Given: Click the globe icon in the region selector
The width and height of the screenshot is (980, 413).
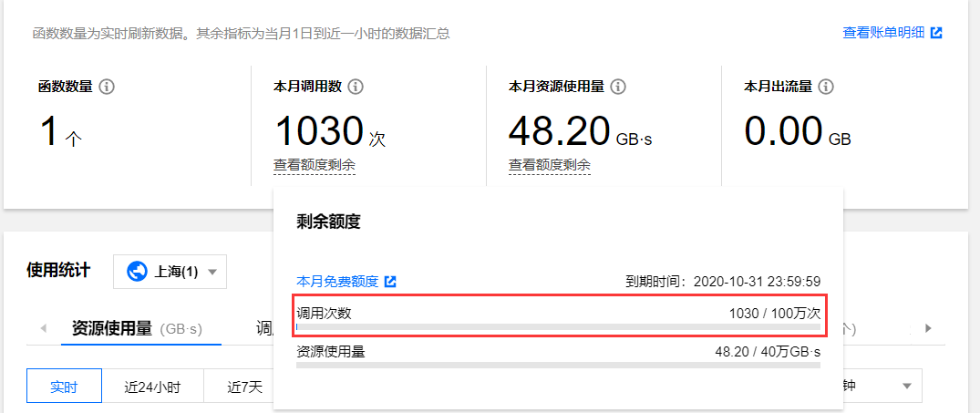Looking at the screenshot, I should (136, 272).
